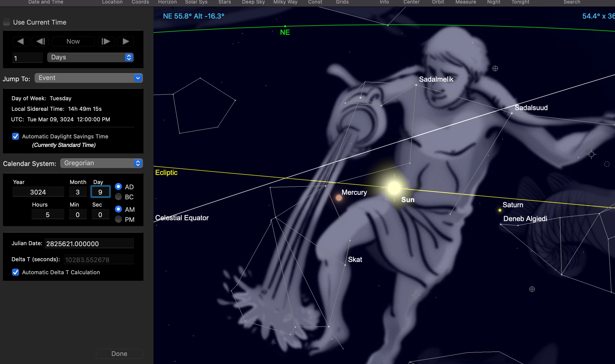The image size is (615, 364).
Task: Open the Gregorian calendar system dropdown
Action: [101, 163]
